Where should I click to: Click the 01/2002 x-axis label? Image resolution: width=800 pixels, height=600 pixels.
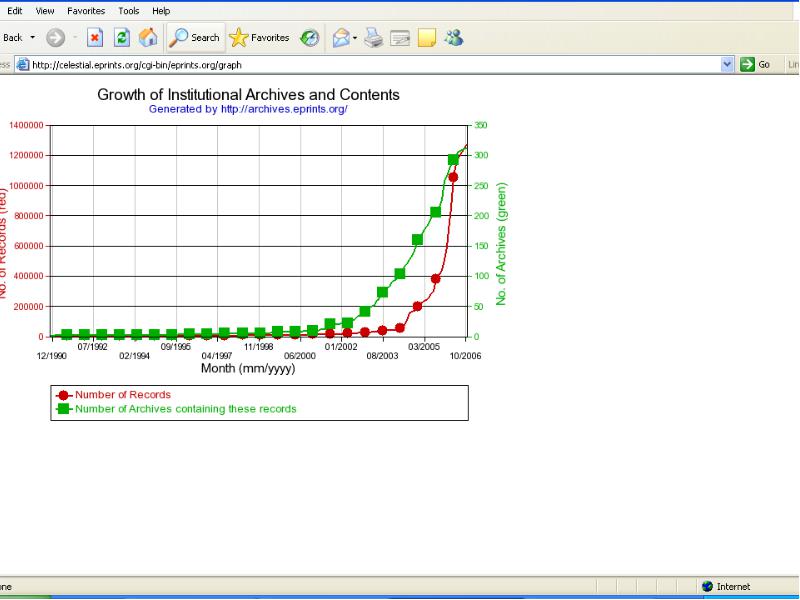point(341,347)
